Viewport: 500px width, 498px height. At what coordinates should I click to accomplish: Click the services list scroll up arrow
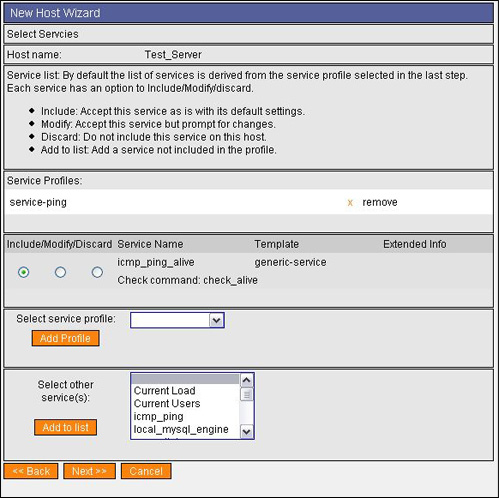[247, 381]
